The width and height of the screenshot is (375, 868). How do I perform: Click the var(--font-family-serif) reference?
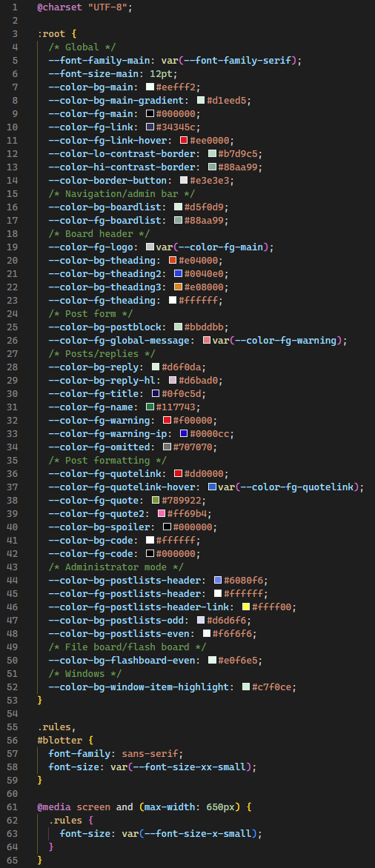coord(229,60)
